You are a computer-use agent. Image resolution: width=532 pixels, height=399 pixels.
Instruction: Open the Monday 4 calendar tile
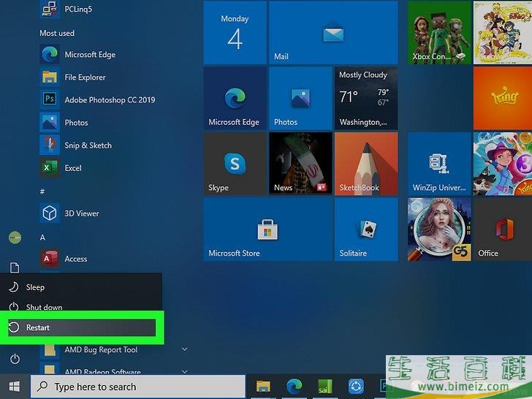pos(235,33)
